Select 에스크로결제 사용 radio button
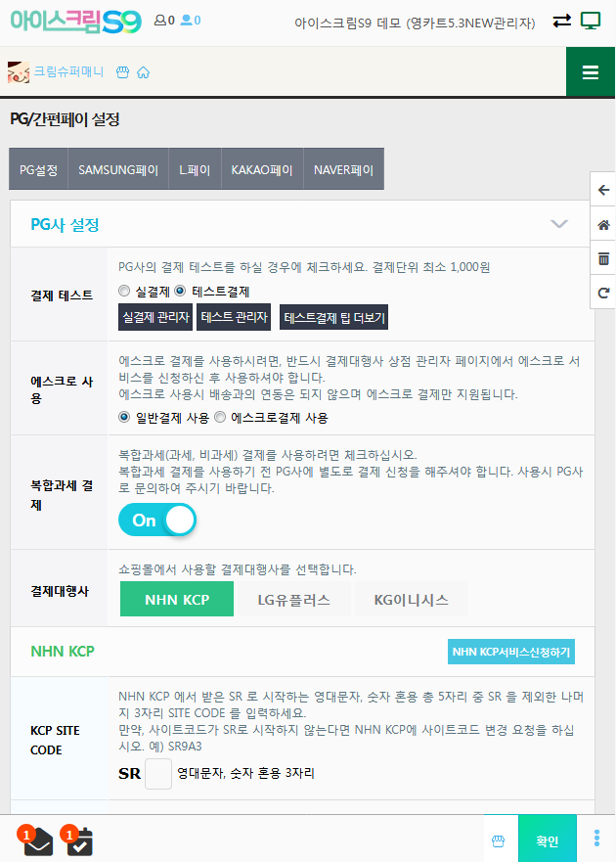The height and width of the screenshot is (862, 616). coord(220,417)
